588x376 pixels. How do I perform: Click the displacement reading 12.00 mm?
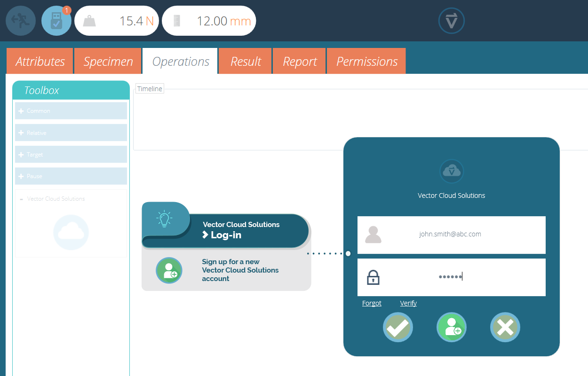[209, 21]
